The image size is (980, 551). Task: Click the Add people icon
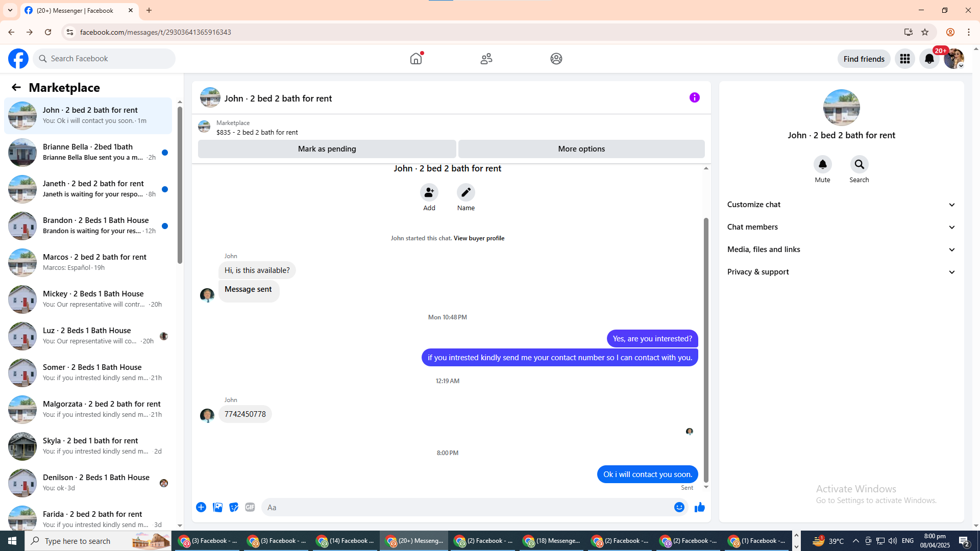point(429,192)
